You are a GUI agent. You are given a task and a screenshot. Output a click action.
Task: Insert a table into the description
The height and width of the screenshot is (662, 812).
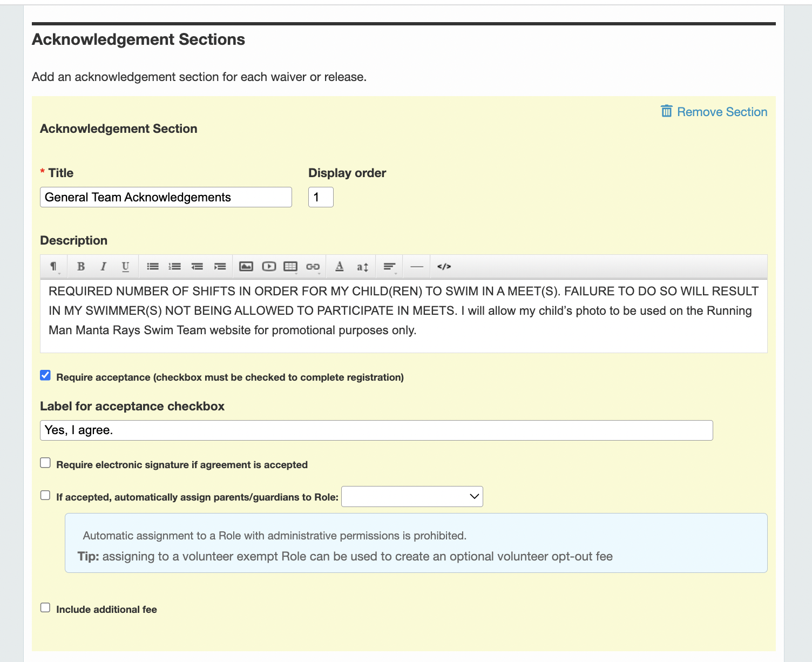(x=290, y=266)
